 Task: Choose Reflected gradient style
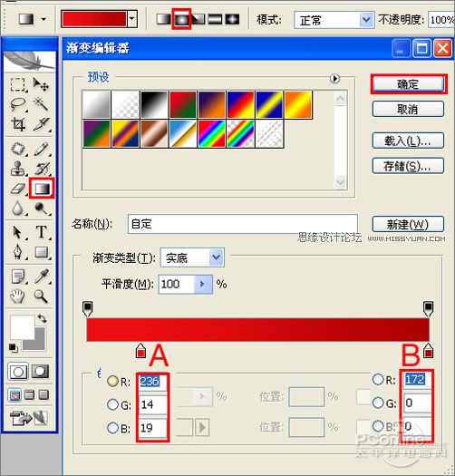click(x=215, y=19)
